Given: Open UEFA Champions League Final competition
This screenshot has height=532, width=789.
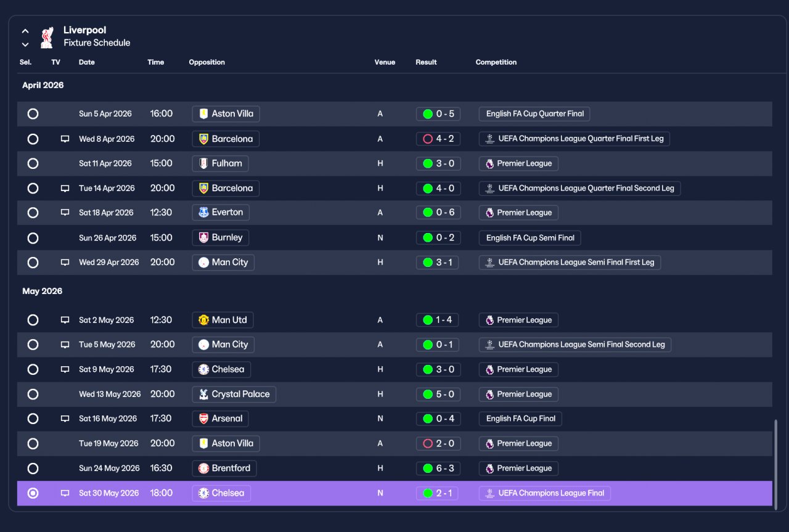Looking at the screenshot, I should (545, 493).
